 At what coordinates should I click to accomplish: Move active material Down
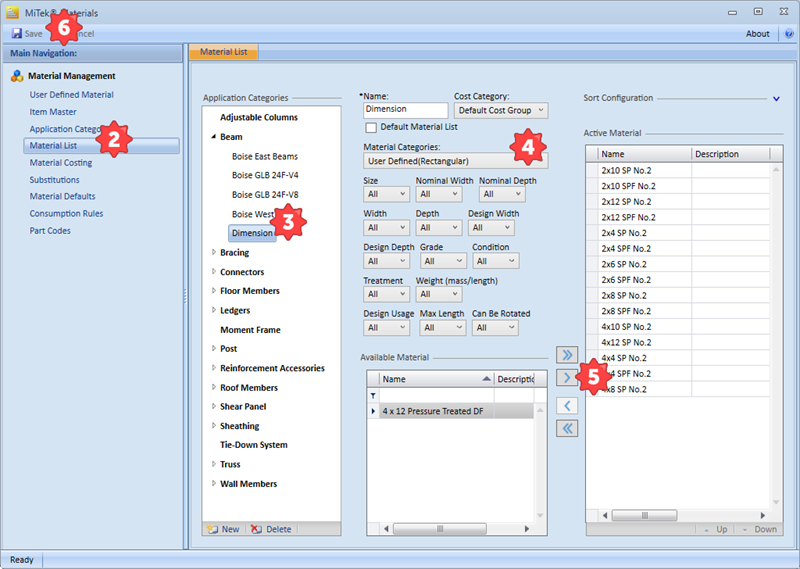759,529
